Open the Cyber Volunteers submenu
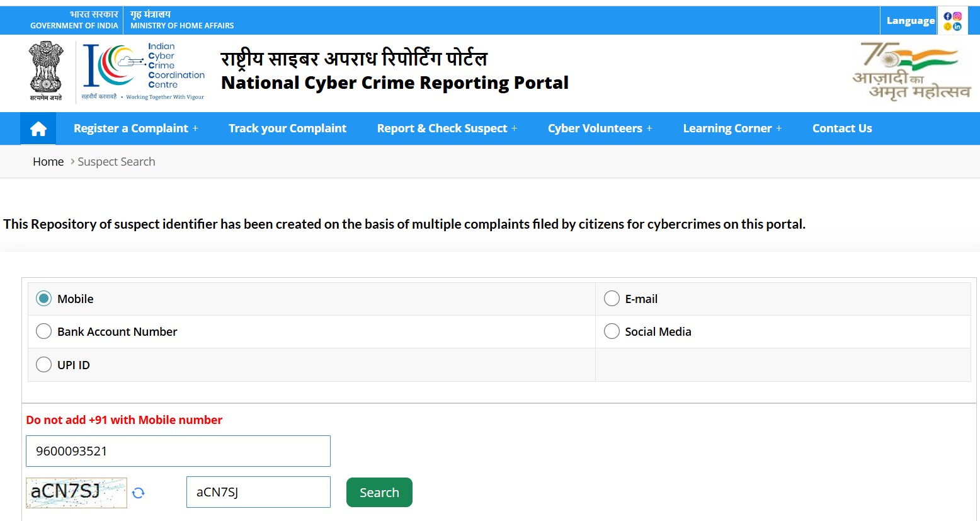 click(600, 129)
